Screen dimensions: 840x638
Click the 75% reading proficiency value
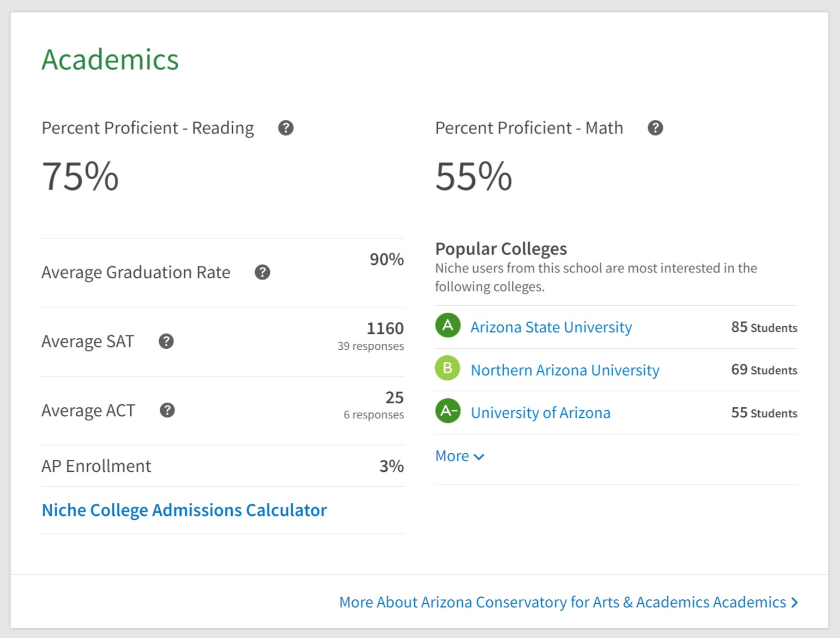80,177
